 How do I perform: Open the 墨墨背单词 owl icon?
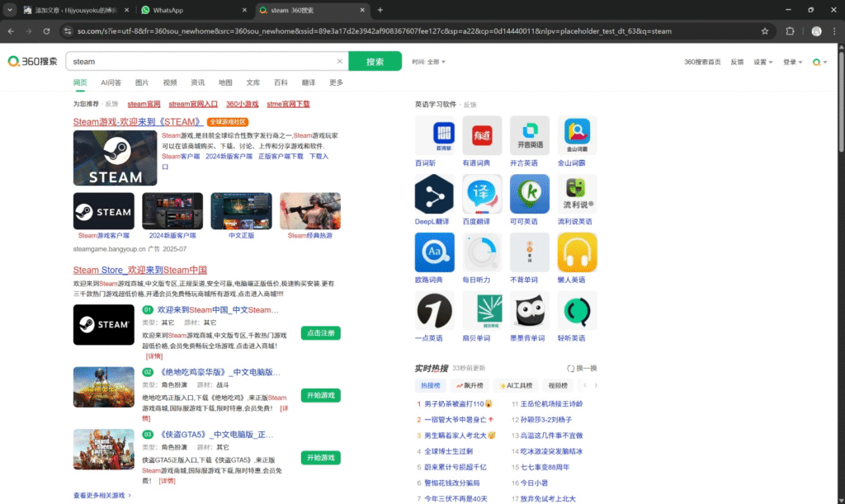[530, 311]
